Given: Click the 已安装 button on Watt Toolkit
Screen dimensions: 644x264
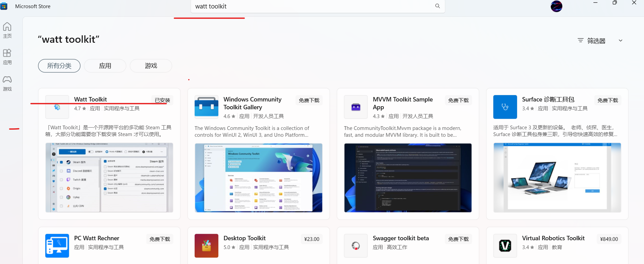Looking at the screenshot, I should click(162, 100).
